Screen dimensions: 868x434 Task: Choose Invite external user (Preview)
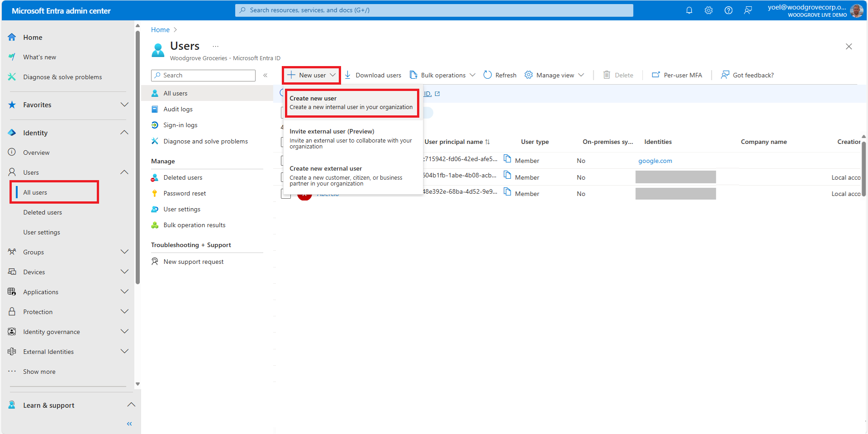tap(351, 138)
